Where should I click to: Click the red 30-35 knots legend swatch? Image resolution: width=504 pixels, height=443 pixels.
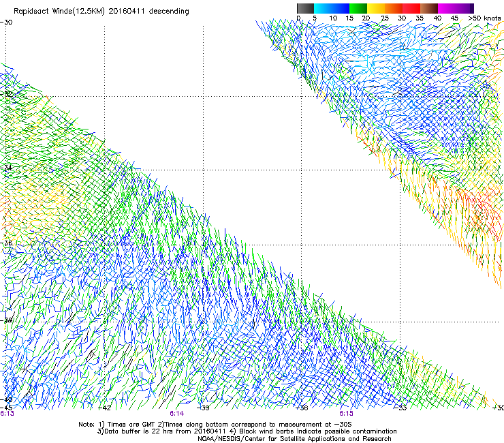[x=411, y=8]
